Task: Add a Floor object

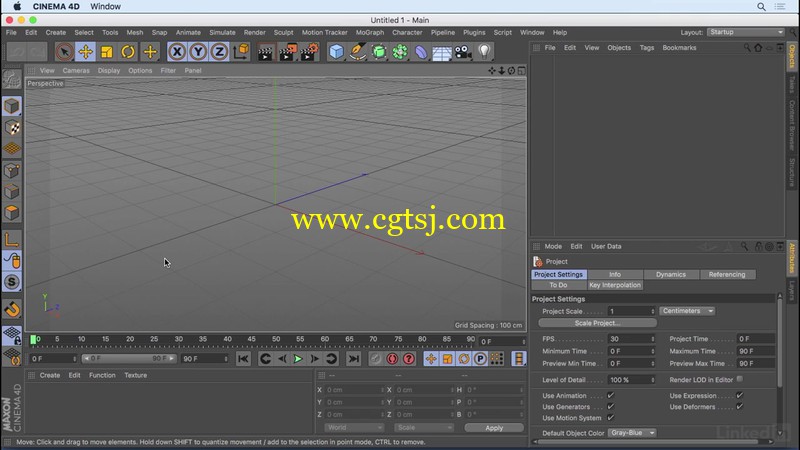Action: point(442,52)
